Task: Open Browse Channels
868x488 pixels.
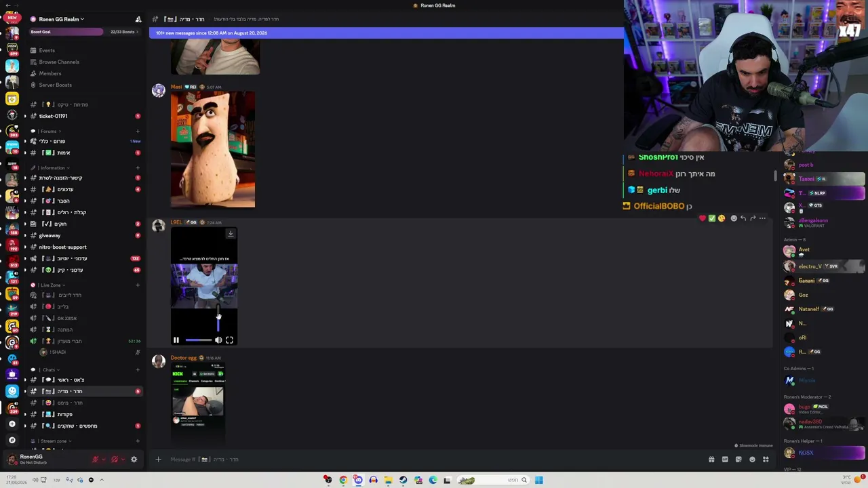Action: tap(58, 62)
